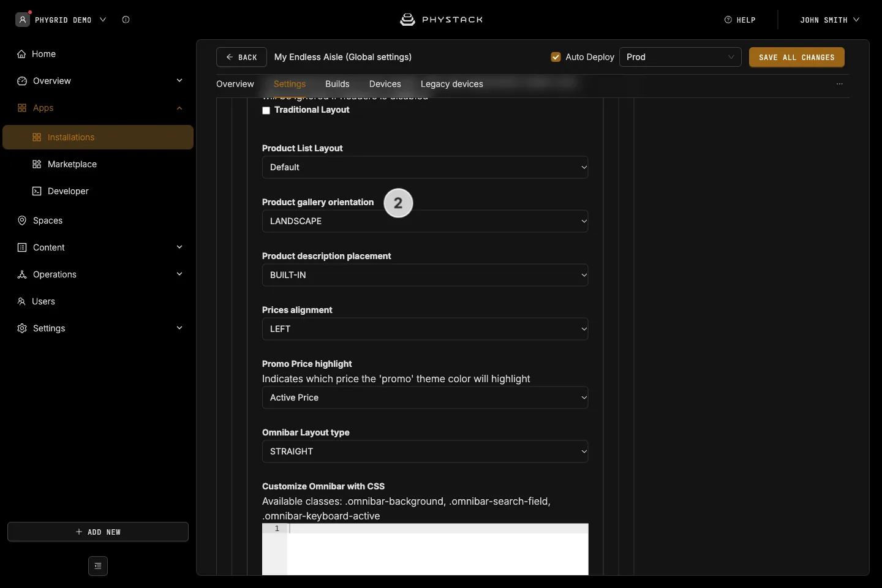Open the Product description placement dropdown
Image resolution: width=882 pixels, height=588 pixels.
[425, 275]
